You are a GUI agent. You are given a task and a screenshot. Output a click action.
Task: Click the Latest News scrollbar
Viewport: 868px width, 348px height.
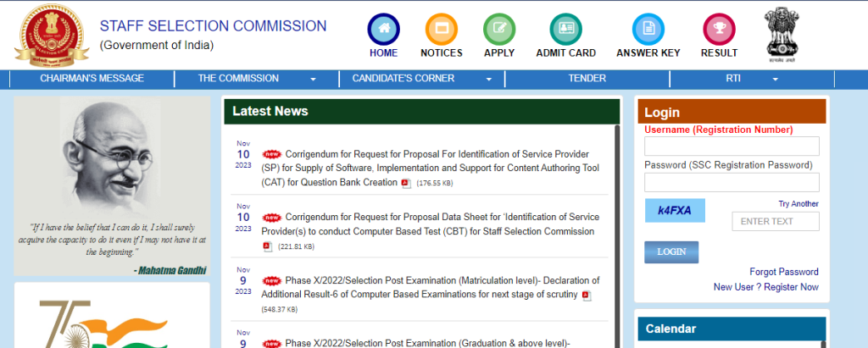617,236
